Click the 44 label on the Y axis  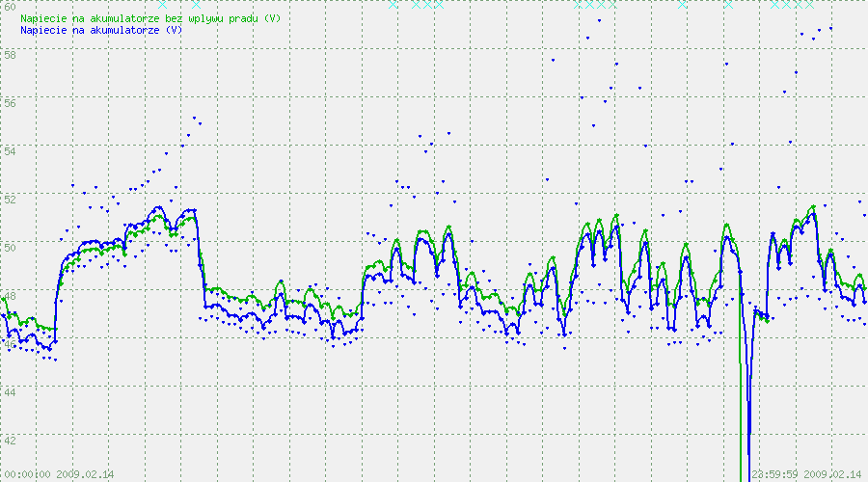click(11, 391)
